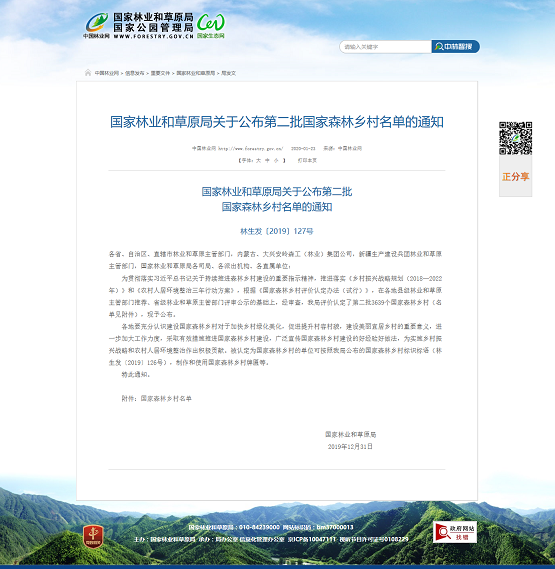This screenshot has width=555, height=569.
Task: Click the 网站标识码 bm37000013 text in footer
Action: [318, 527]
